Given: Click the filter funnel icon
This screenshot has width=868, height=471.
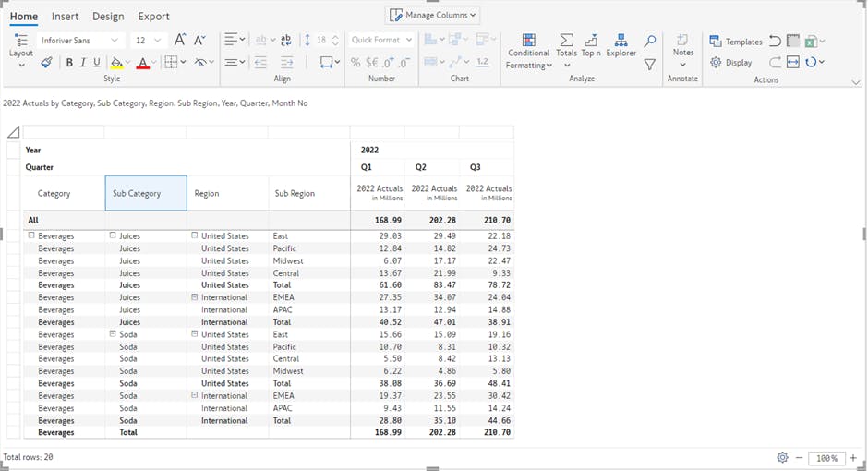Looking at the screenshot, I should [650, 65].
